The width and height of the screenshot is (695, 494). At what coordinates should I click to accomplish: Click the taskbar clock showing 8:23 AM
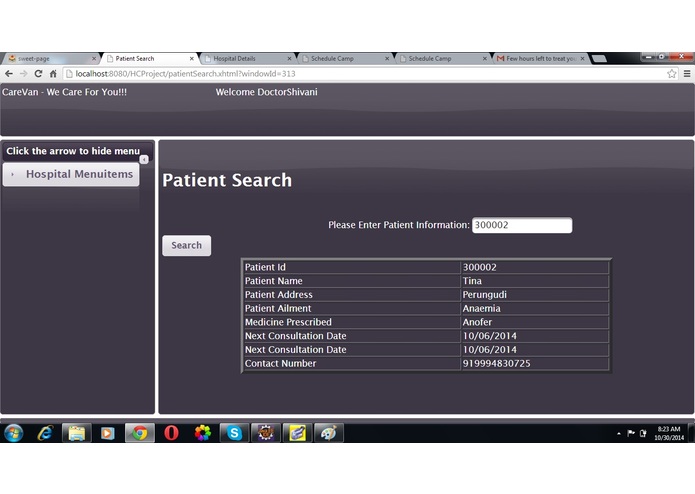pyautogui.click(x=669, y=433)
